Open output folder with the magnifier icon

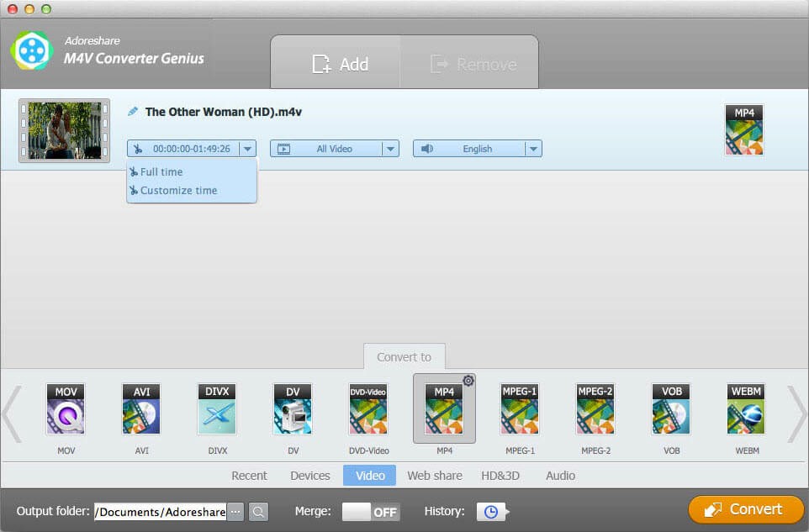258,511
